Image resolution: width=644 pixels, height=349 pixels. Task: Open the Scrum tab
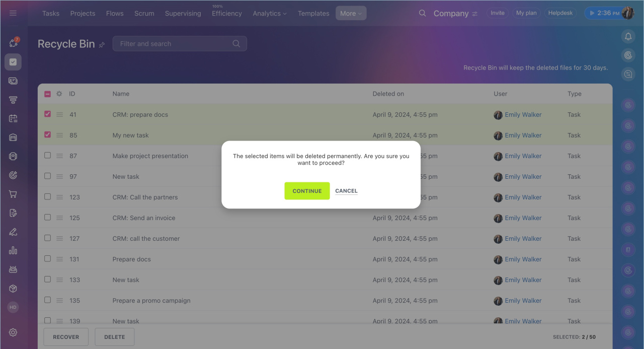point(144,14)
